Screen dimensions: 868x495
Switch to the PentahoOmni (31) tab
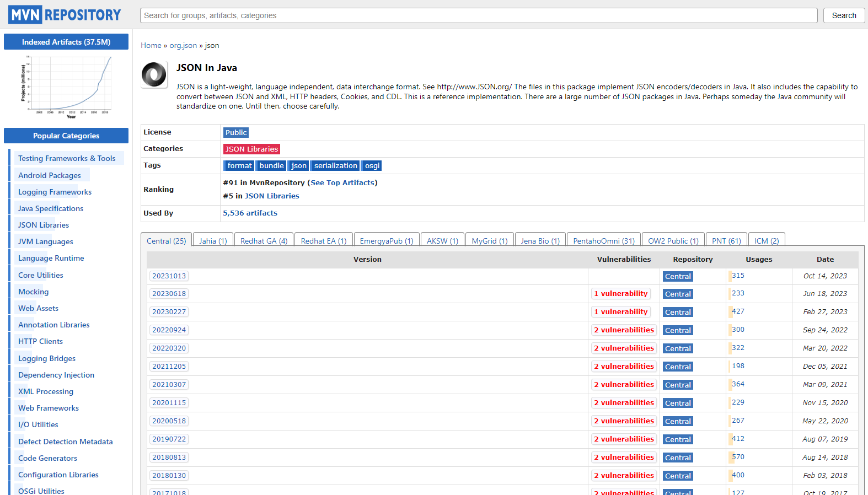coord(604,240)
